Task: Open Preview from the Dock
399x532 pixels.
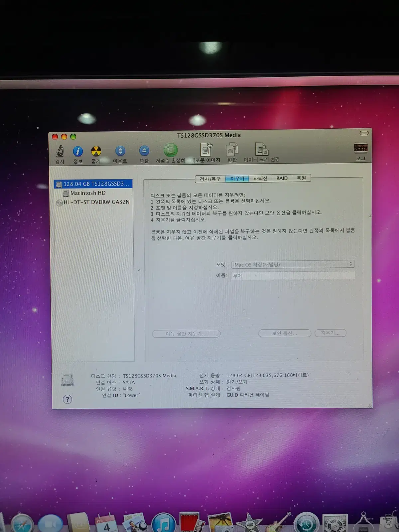Action: pyautogui.click(x=135, y=523)
